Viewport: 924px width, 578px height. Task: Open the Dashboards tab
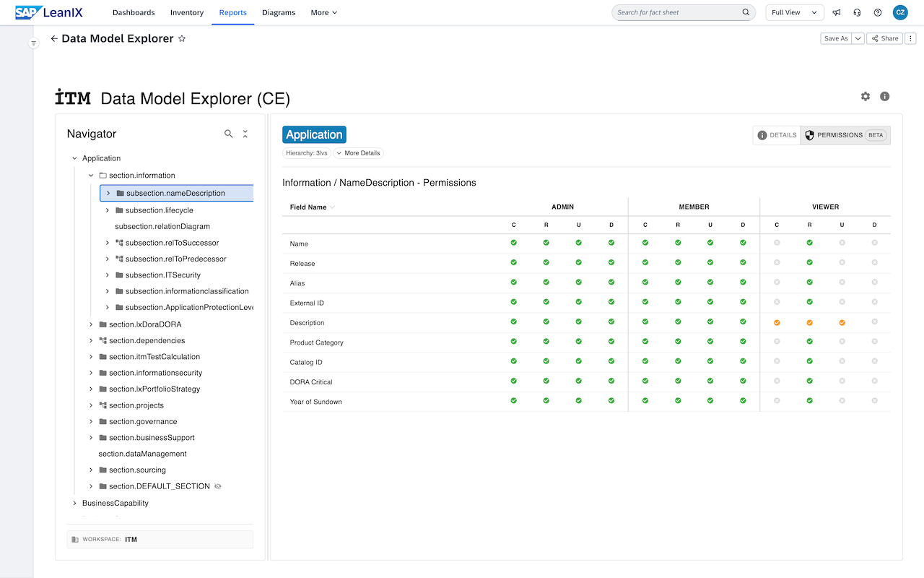tap(134, 12)
